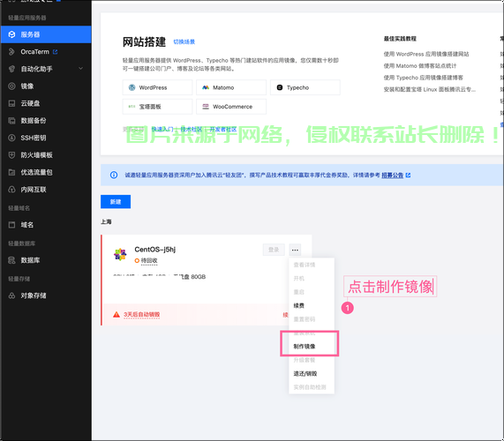The height and width of the screenshot is (441, 504).
Task: Select 开机 in the dropdown menu
Action: (x=298, y=278)
